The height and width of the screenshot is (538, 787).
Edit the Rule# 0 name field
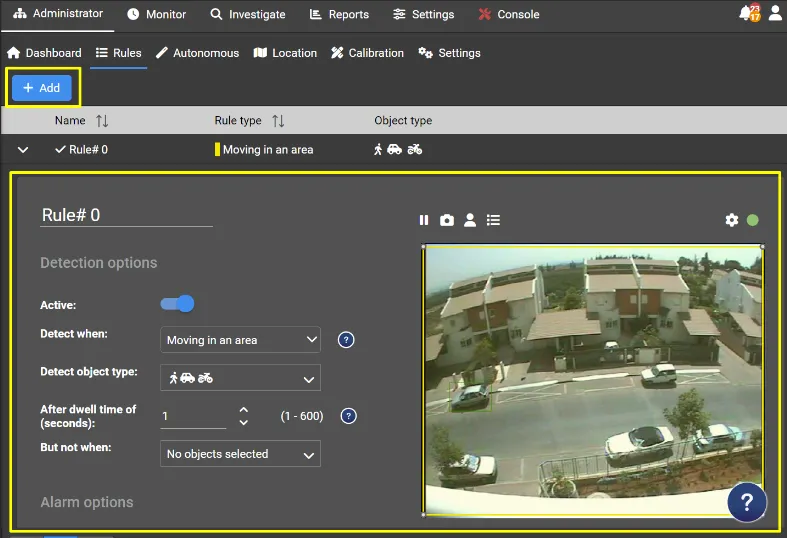126,215
